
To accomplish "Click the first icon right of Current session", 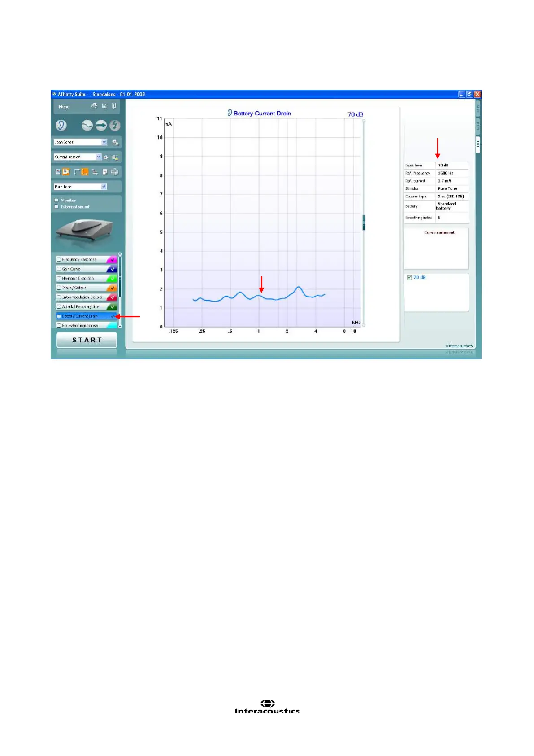I will [x=106, y=157].
